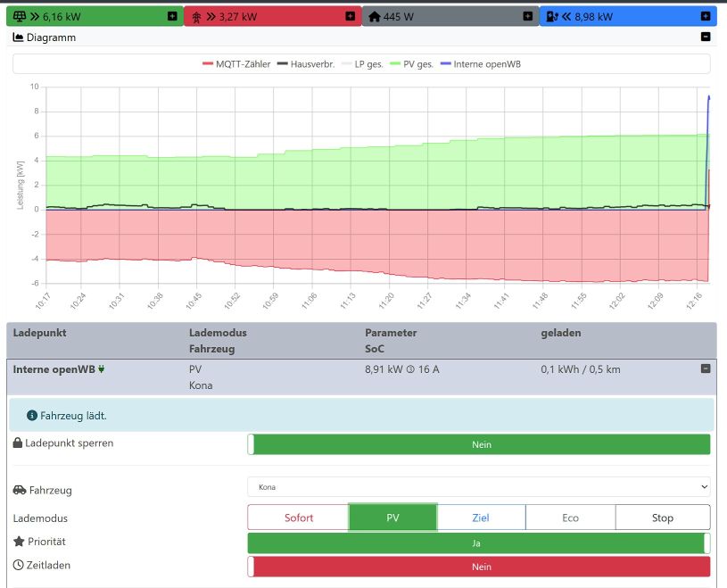The height and width of the screenshot is (588, 727).
Task: Toggle the Zeitladen switch showing Nein
Action: click(478, 567)
